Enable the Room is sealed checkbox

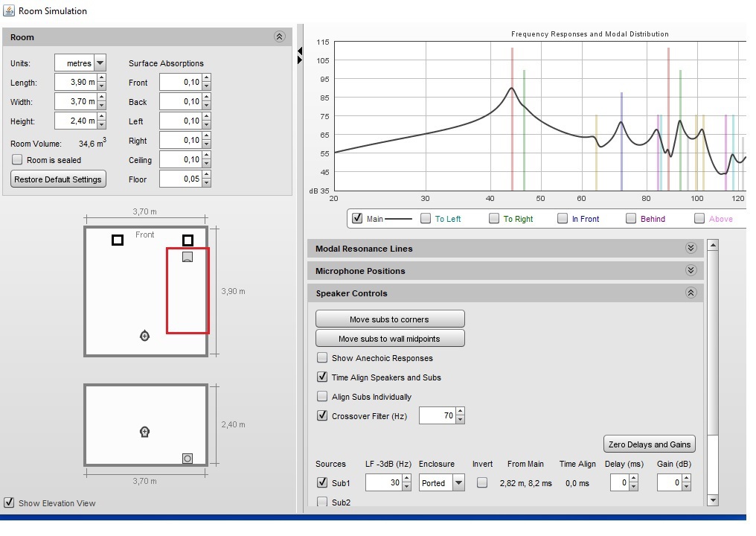17,160
